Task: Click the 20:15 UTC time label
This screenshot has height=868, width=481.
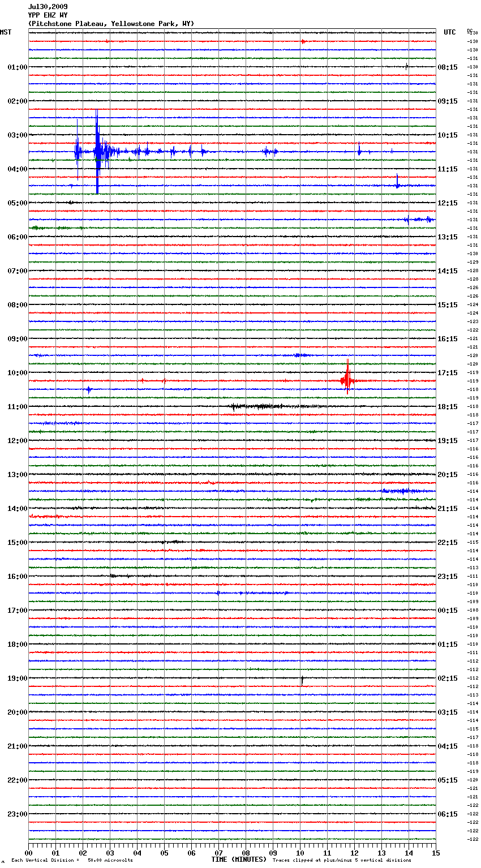Action: click(448, 475)
